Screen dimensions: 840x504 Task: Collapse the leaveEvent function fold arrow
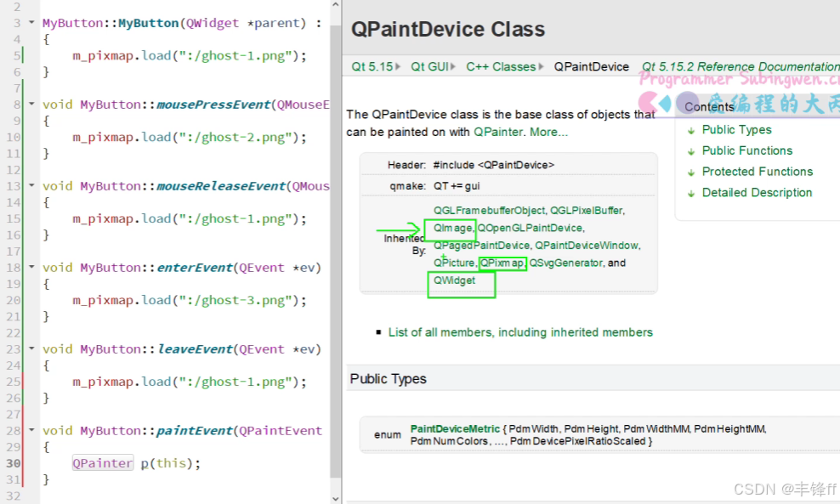31,348
